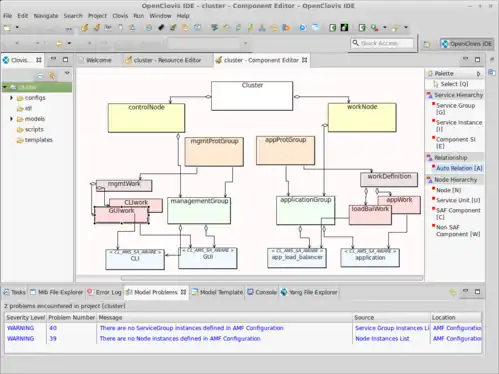Collapse the Service Hierarchy palette drawer
Screen dimensions: 499x374
[455, 95]
